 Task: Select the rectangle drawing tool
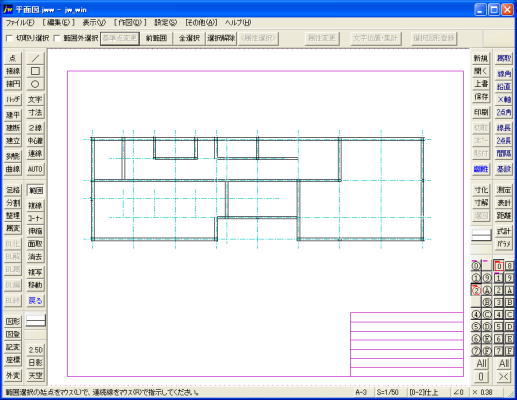tap(35, 71)
